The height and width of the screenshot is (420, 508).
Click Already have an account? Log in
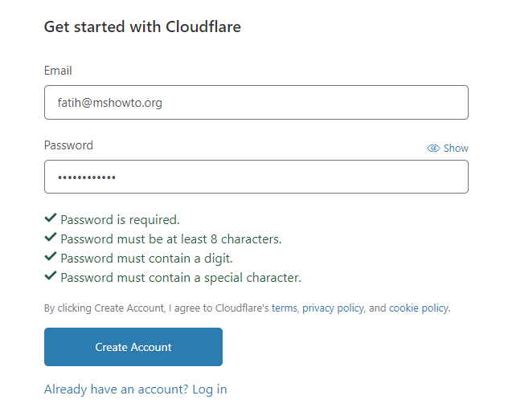tap(135, 389)
